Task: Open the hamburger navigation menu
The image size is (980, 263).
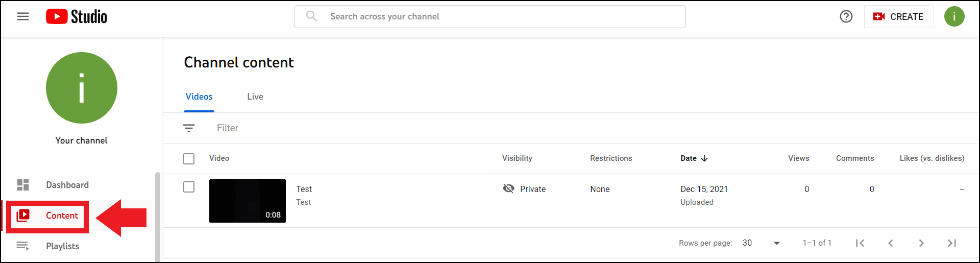Action: (x=23, y=16)
